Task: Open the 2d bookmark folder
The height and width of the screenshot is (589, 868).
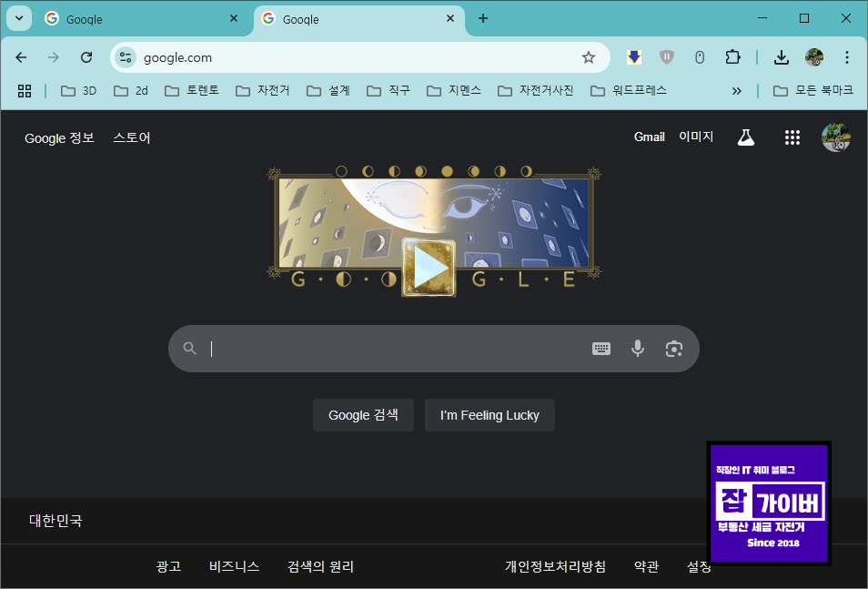Action: coord(131,91)
